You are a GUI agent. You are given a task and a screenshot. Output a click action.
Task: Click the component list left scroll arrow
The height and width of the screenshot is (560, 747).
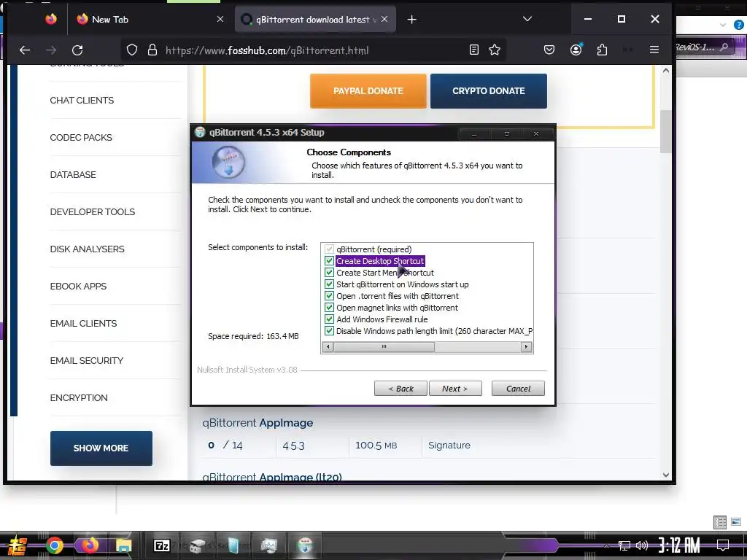point(328,346)
